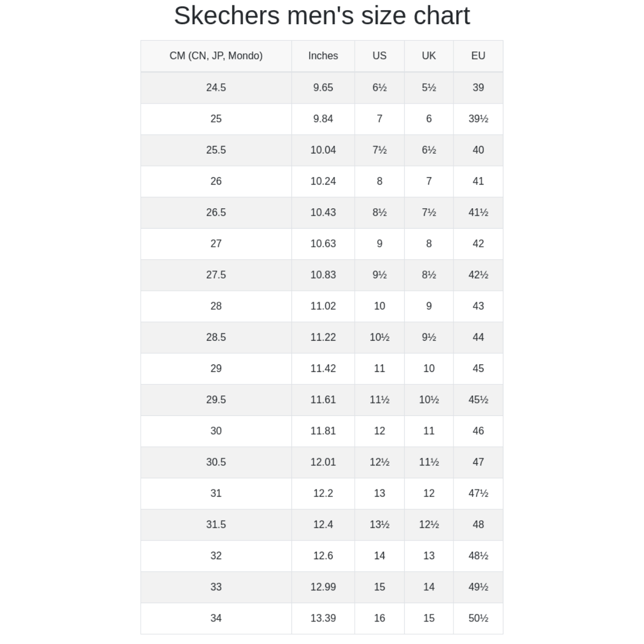
Task: Click the 26.5 cm cell
Action: 216,213
